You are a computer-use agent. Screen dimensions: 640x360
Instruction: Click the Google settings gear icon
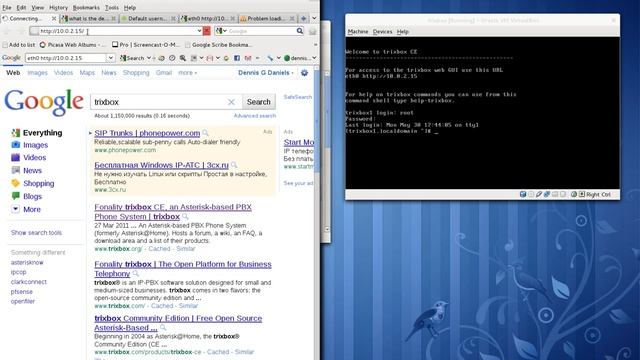(304, 73)
